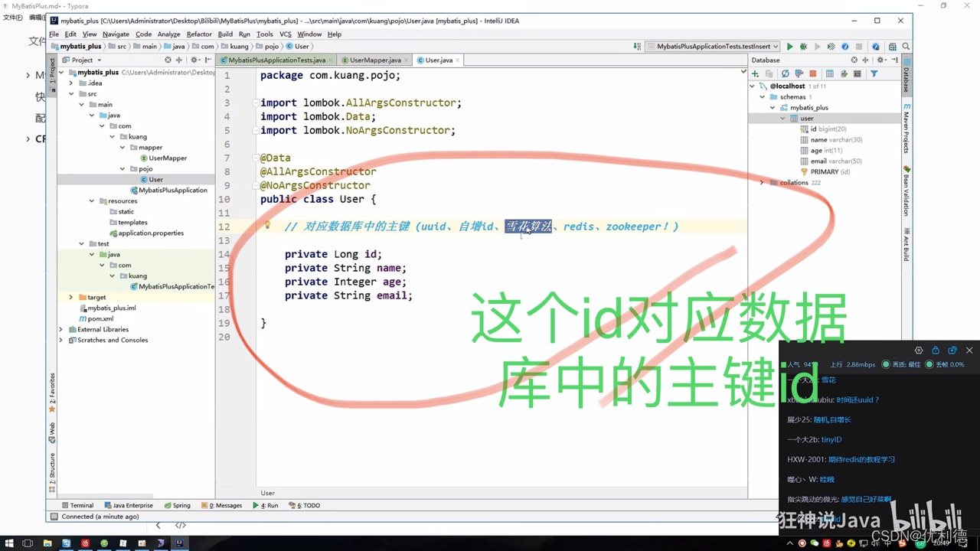The height and width of the screenshot is (551, 980).
Task: Expand the target folder
Action: tap(71, 297)
